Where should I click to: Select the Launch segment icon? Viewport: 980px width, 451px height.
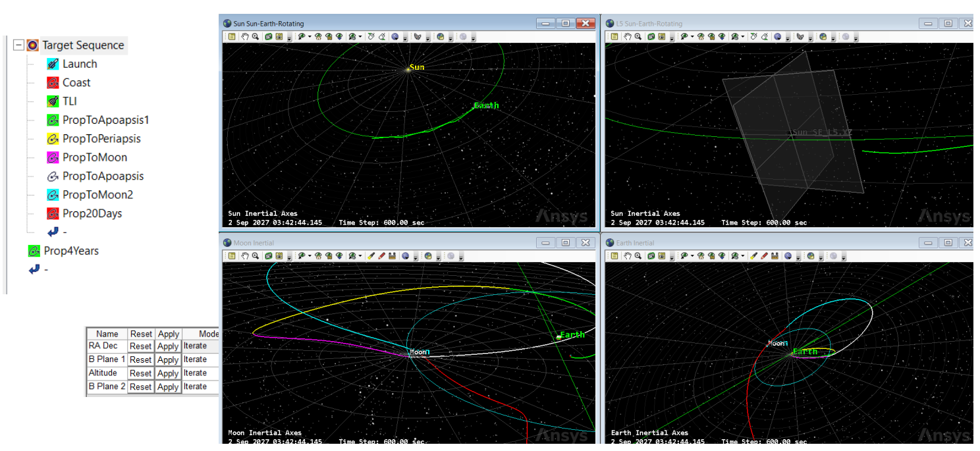[53, 64]
